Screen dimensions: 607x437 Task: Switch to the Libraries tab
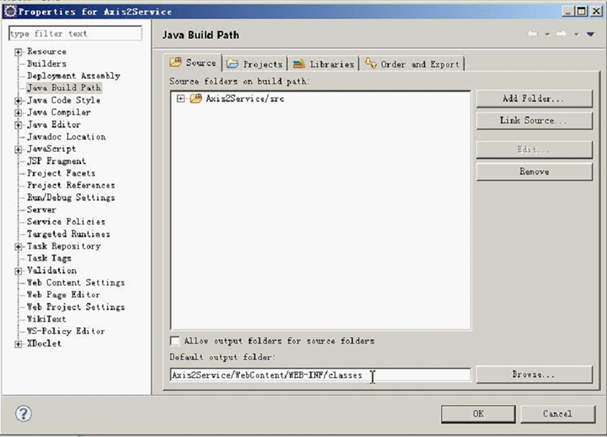[323, 64]
